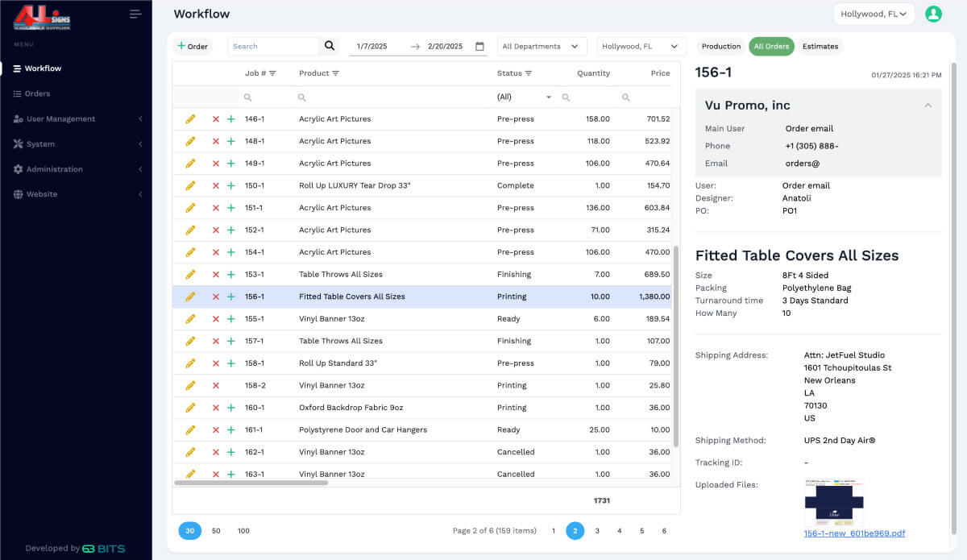
Task: Click the horizontal scrollbar under the table
Action: [251, 482]
